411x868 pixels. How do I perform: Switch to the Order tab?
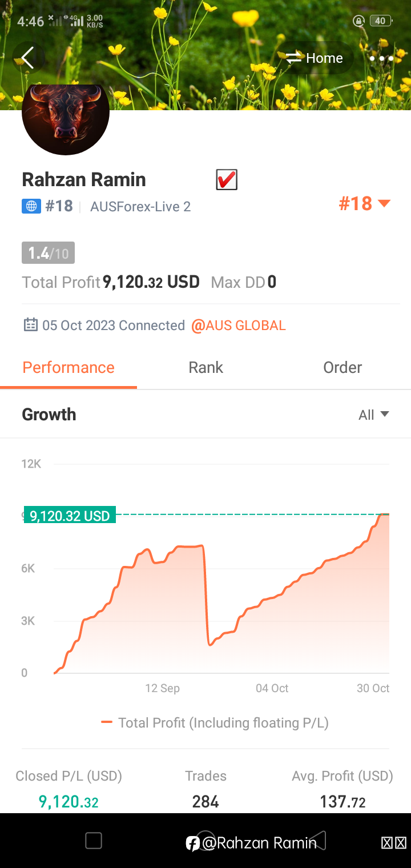pyautogui.click(x=342, y=367)
